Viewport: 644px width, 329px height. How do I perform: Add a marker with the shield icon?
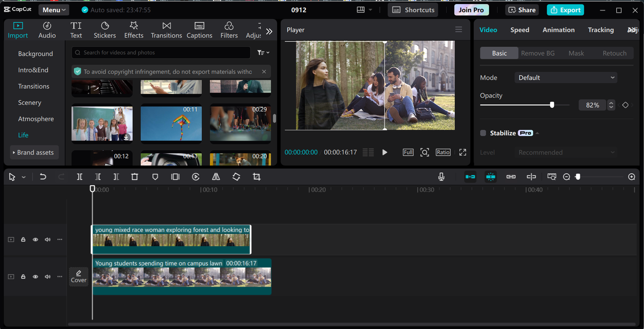point(155,177)
